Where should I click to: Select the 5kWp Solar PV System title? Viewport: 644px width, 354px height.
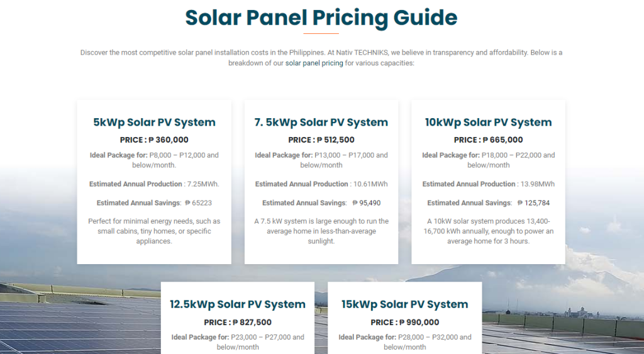[154, 123]
